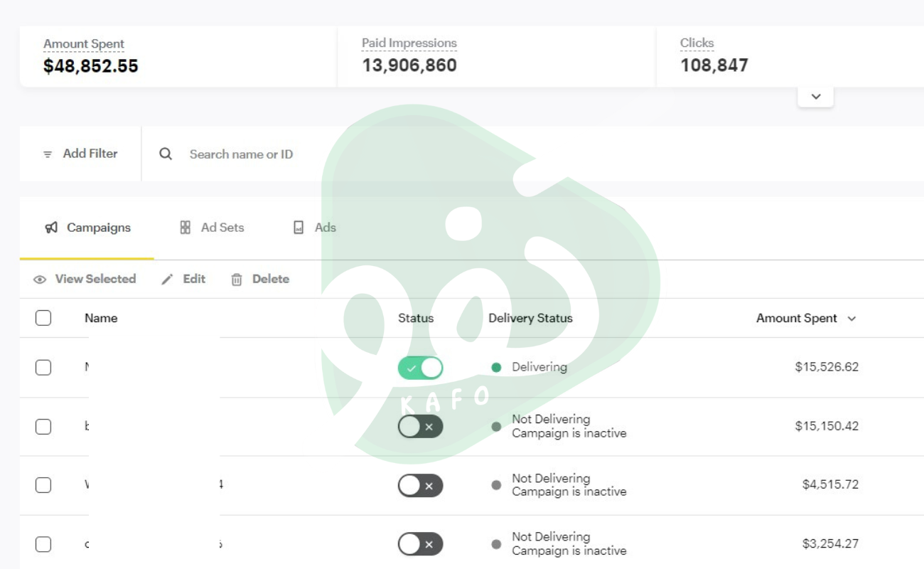Click the Add Filter icon
The height and width of the screenshot is (569, 924).
coord(48,154)
